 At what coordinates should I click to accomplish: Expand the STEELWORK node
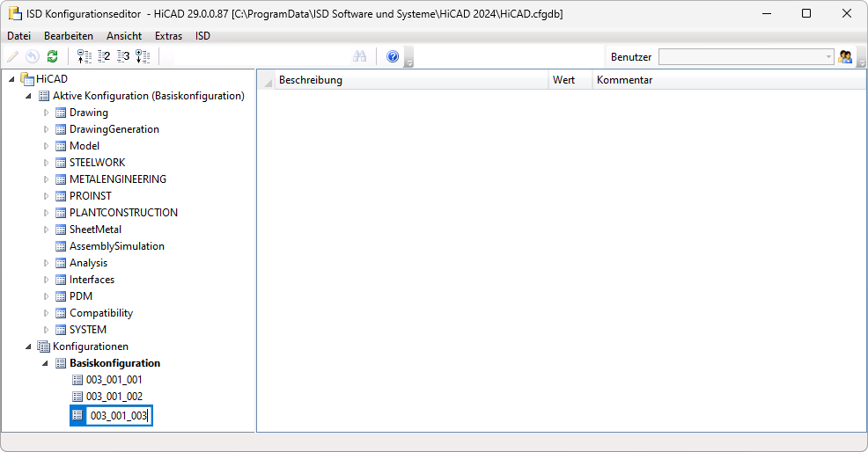pyautogui.click(x=46, y=163)
